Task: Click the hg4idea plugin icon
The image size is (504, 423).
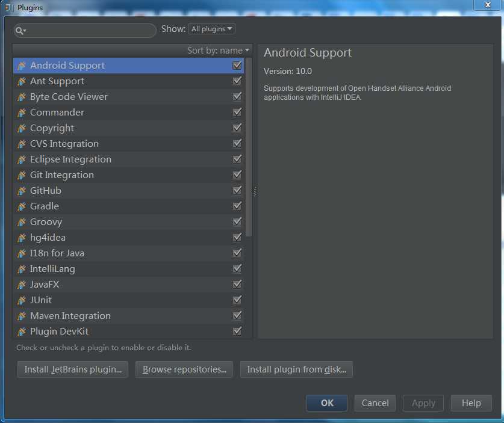Action: (x=22, y=238)
